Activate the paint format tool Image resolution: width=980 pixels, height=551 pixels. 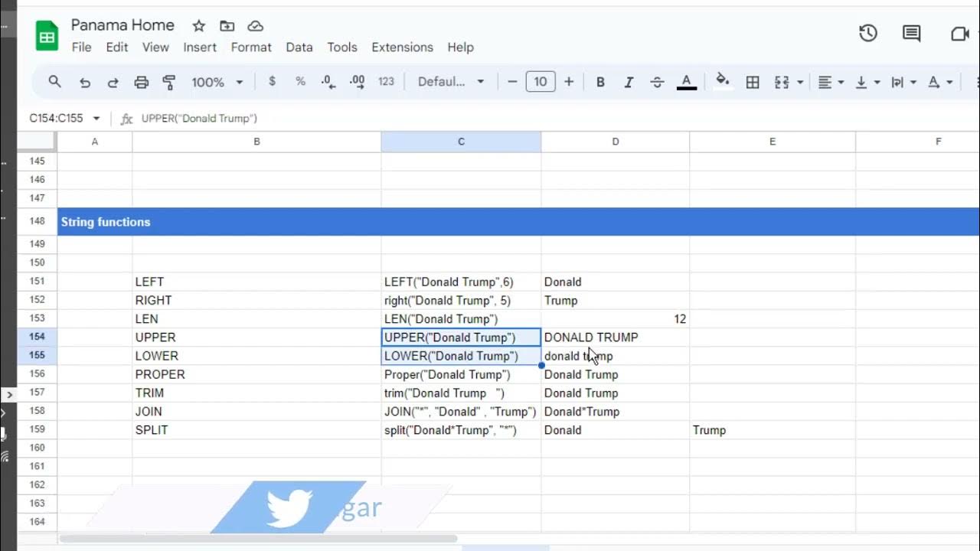pos(169,82)
